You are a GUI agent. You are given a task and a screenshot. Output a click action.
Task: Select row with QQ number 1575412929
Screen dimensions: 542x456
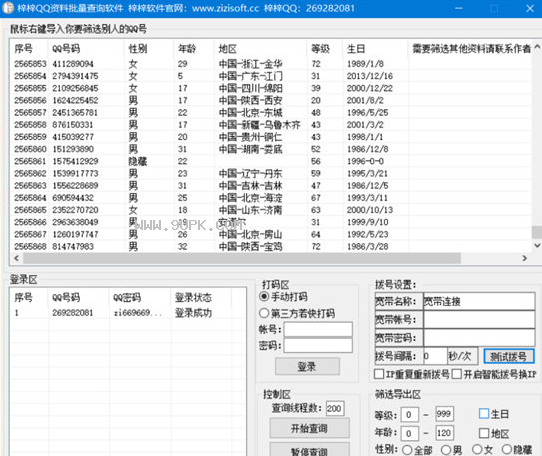pos(271,161)
